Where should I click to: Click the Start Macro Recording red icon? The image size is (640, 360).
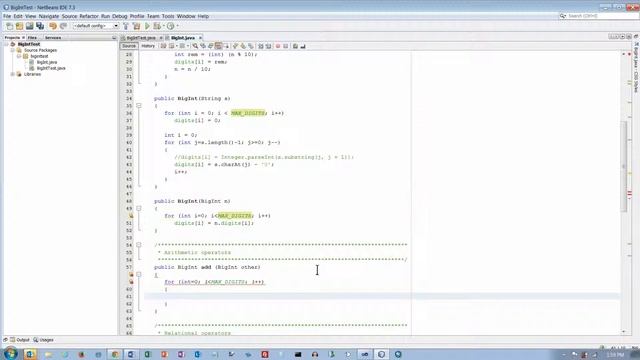[278, 46]
